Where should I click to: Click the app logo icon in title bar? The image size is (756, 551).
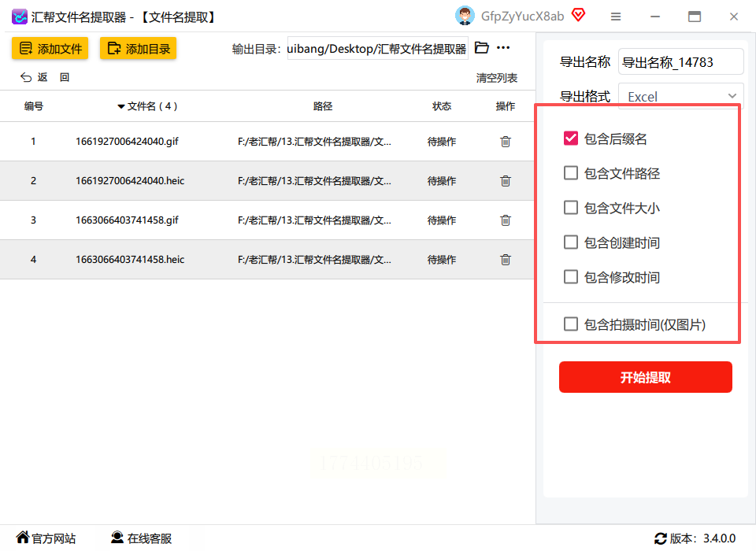click(x=19, y=17)
